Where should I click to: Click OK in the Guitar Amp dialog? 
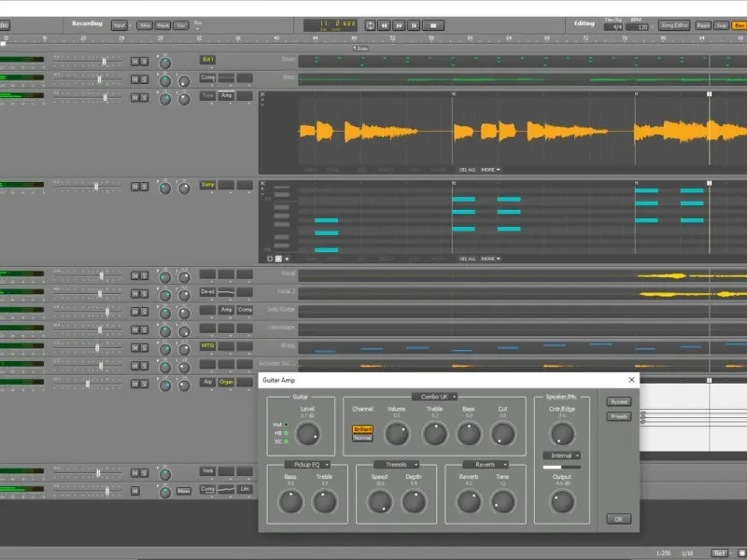[617, 519]
